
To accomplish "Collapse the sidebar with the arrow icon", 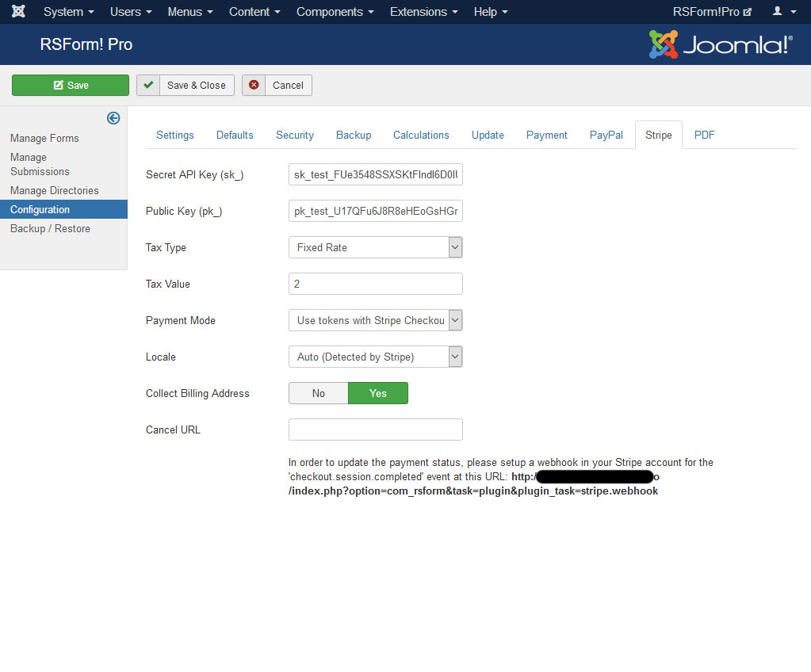I will click(x=113, y=118).
